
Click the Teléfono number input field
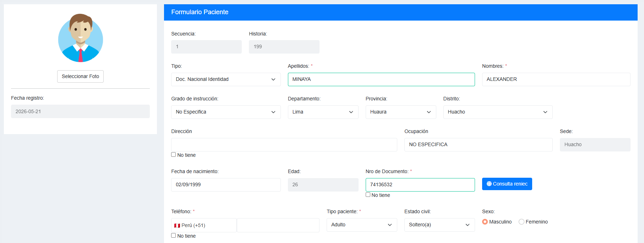(x=278, y=225)
